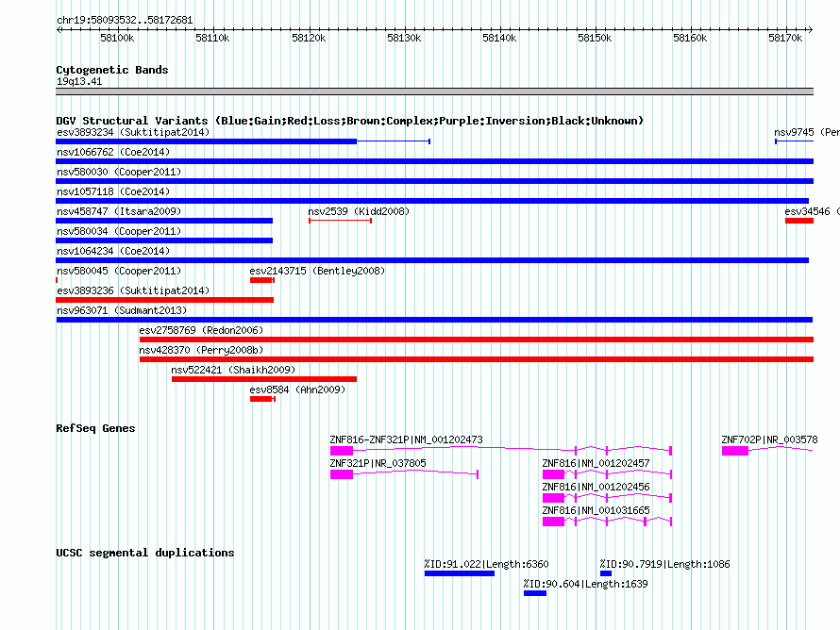Click the esv2143715 (Bentley2008) red bar
Screen dimensions: 840x630
click(262, 280)
